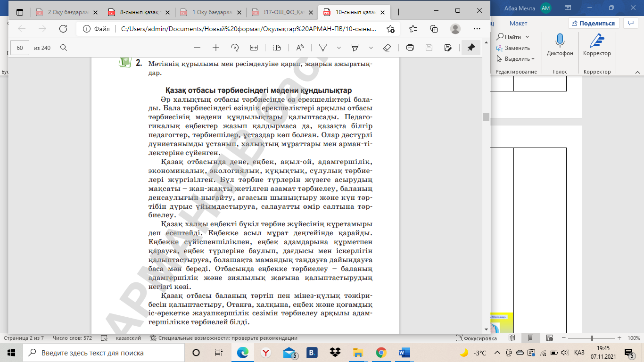This screenshot has height=362, width=644.
Task: Expand the Draw tool options arrow
Action: tap(339, 48)
